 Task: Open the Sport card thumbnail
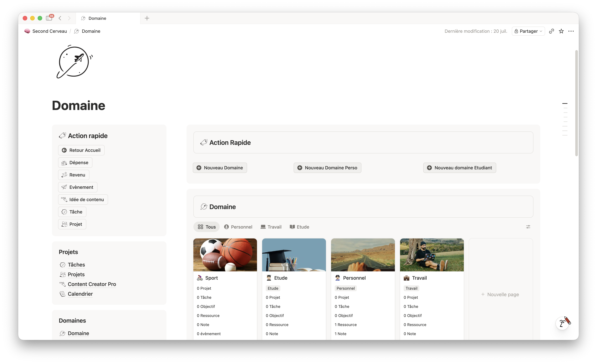click(x=225, y=255)
